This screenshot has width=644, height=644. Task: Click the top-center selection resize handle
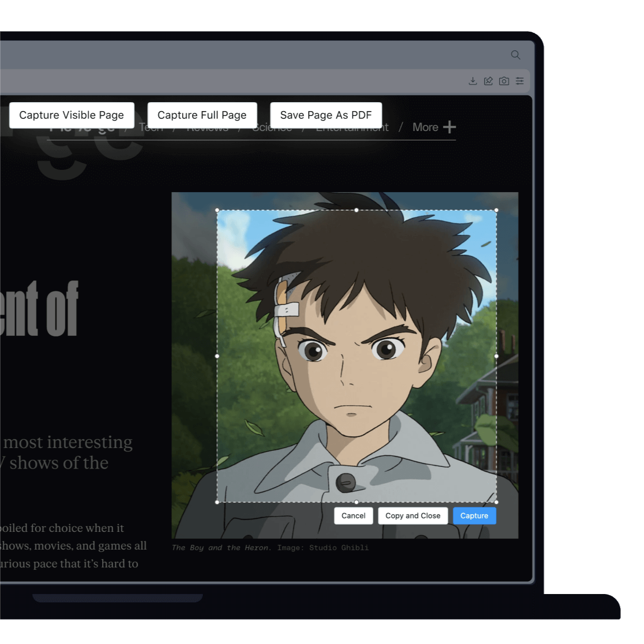(x=356, y=210)
